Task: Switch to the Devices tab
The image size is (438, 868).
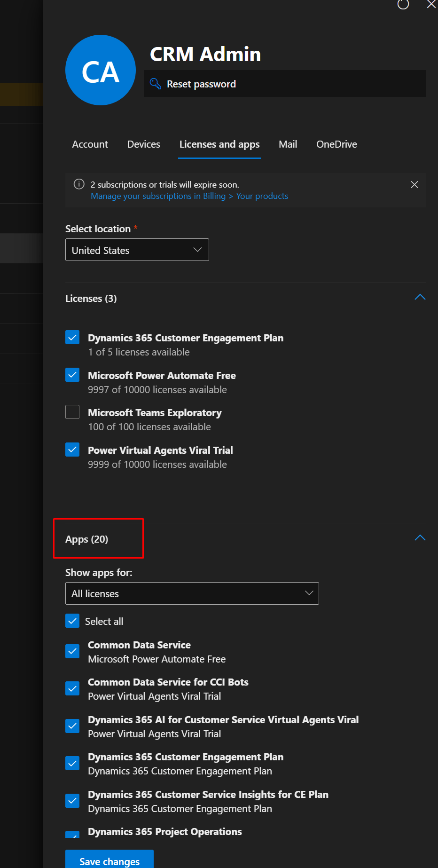Action: point(144,144)
